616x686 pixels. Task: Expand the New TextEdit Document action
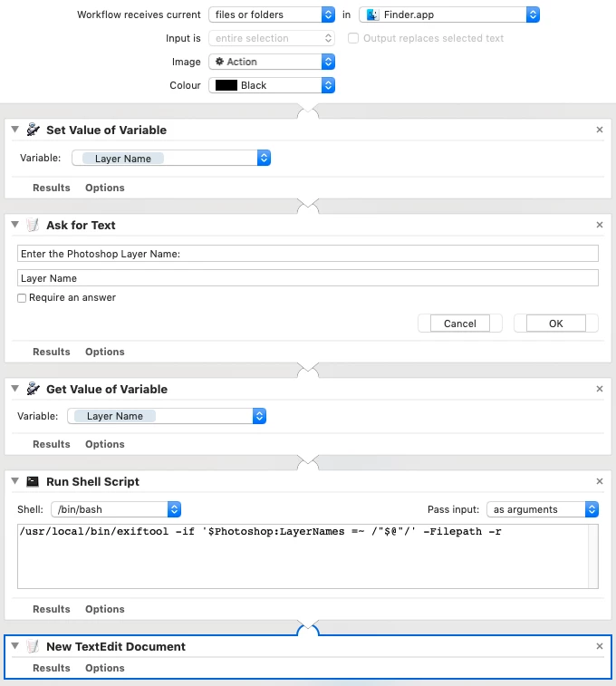pos(14,646)
